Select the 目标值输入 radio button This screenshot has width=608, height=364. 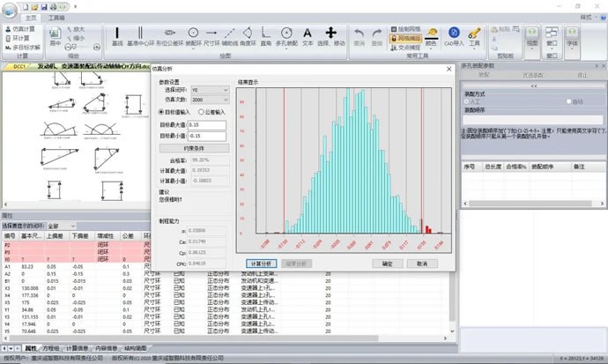(x=160, y=113)
